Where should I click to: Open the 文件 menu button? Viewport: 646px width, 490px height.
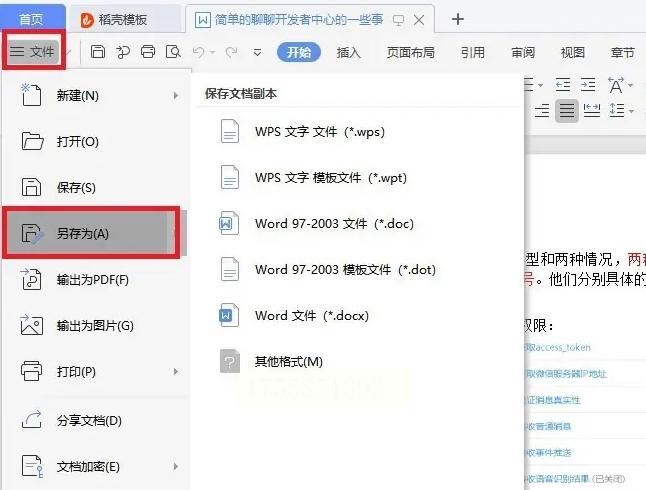click(x=33, y=52)
